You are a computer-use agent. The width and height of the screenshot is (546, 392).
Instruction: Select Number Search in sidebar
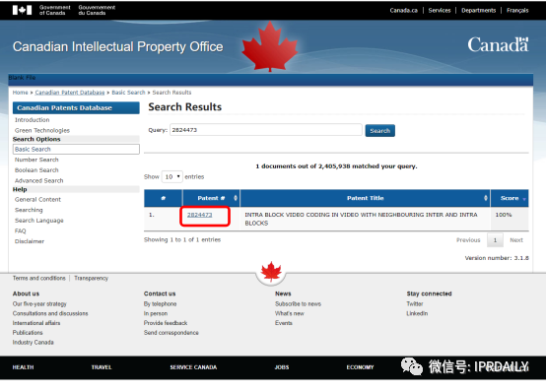tap(36, 160)
